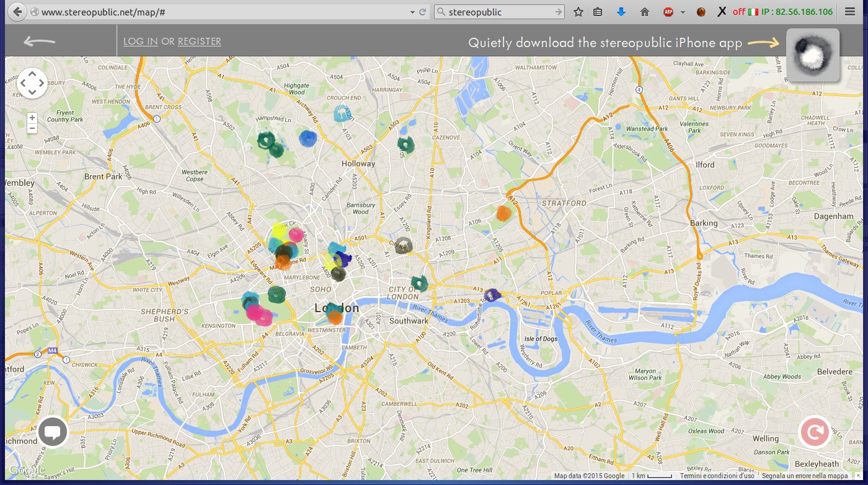Open the bookmarks list icon
Screen dimensions: 868x485
(598, 12)
